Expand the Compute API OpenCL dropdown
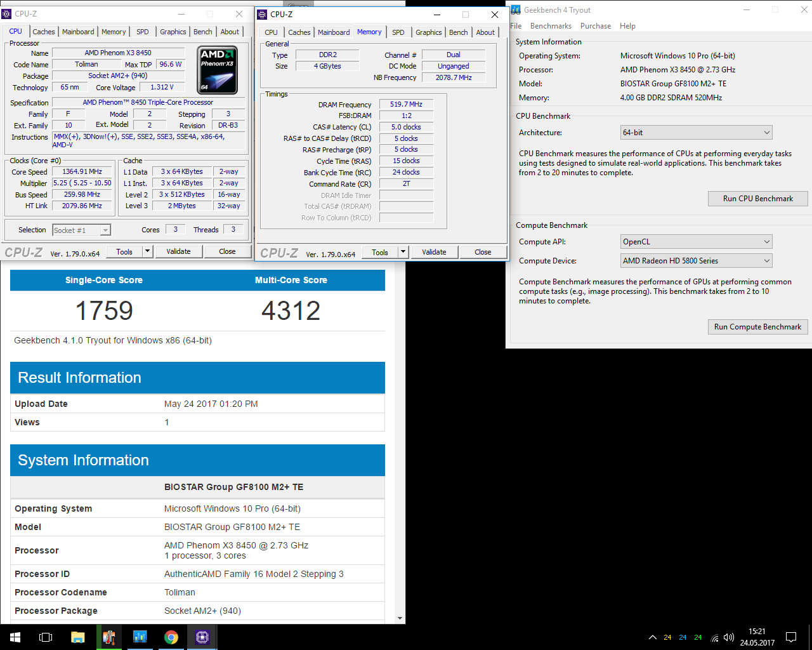The image size is (812, 650). pyautogui.click(x=766, y=242)
